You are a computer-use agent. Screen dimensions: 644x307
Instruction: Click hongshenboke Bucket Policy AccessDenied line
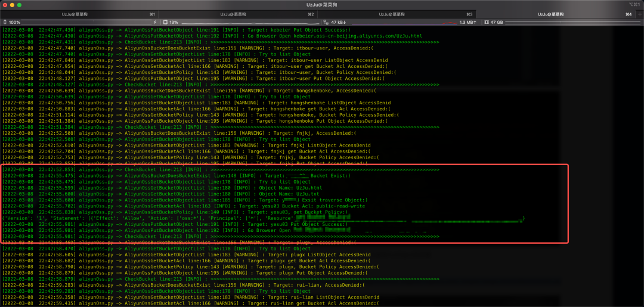click(200, 115)
